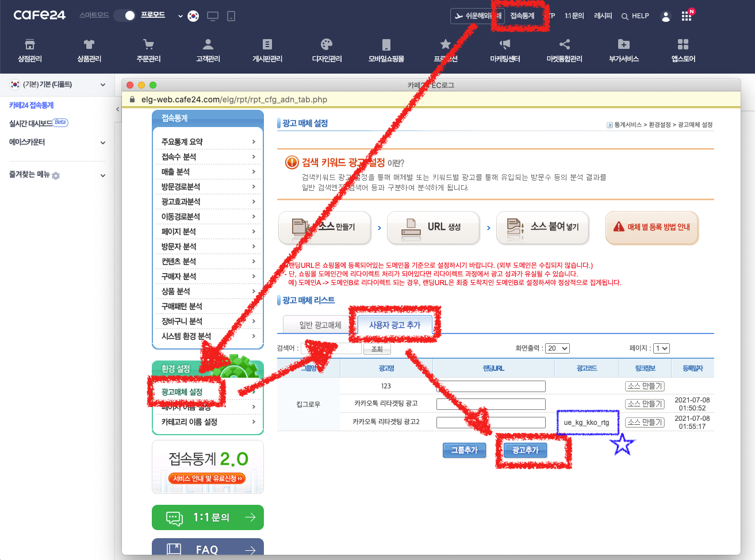Toggle the 스마트모드/프로모드 switch
This screenshot has width=755, height=560.
coord(124,16)
